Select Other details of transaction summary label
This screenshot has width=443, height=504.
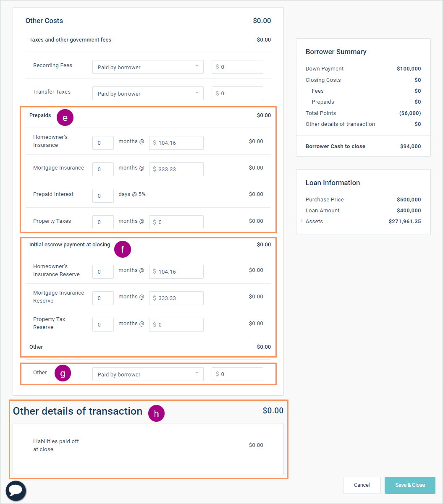point(341,124)
